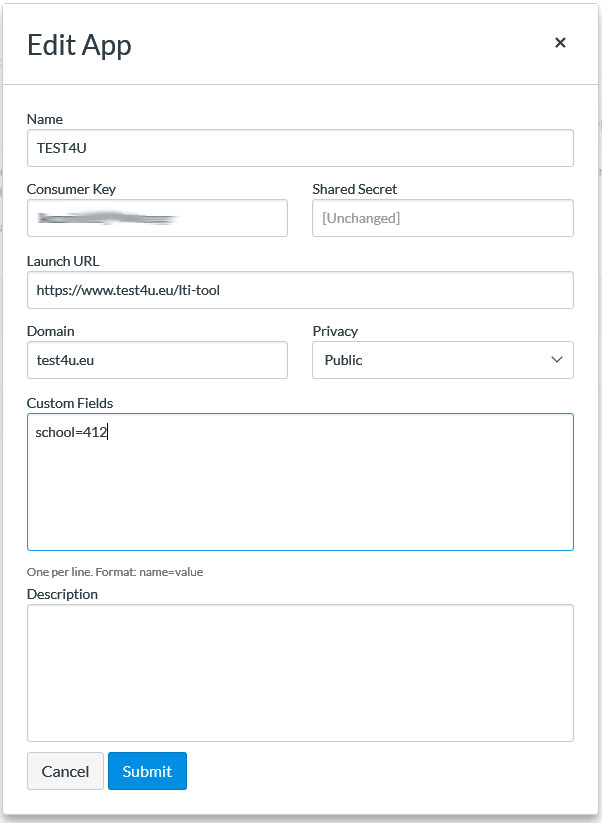Click the Description textarea
Screen dimensions: 602x823
pyautogui.click(x=300, y=673)
